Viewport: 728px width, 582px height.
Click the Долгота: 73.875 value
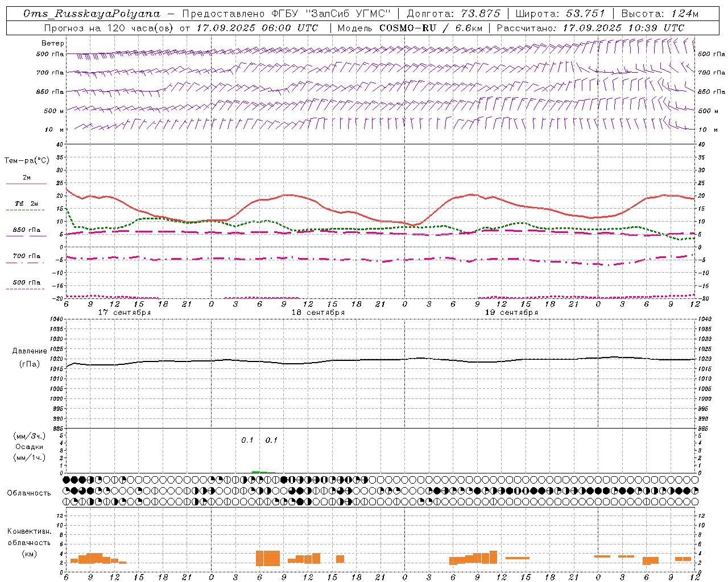[x=454, y=14]
